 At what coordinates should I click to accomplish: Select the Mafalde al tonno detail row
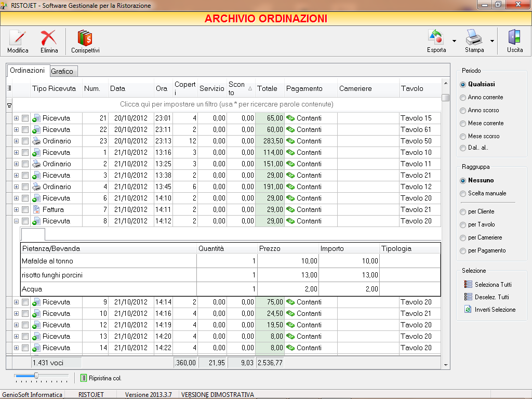(x=230, y=261)
